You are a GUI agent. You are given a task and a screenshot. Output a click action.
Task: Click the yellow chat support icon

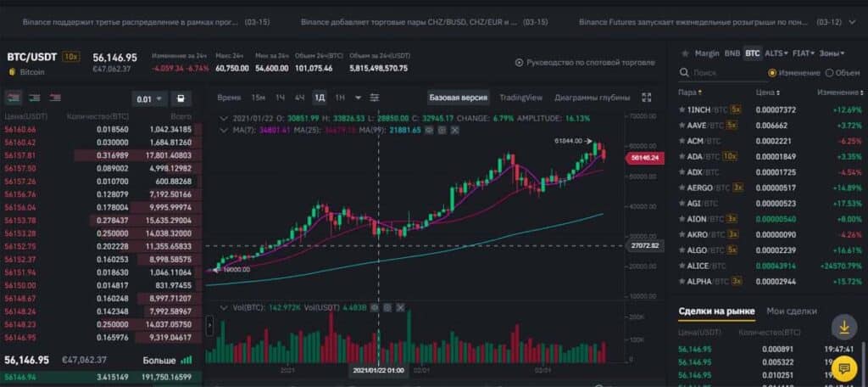tap(843, 367)
